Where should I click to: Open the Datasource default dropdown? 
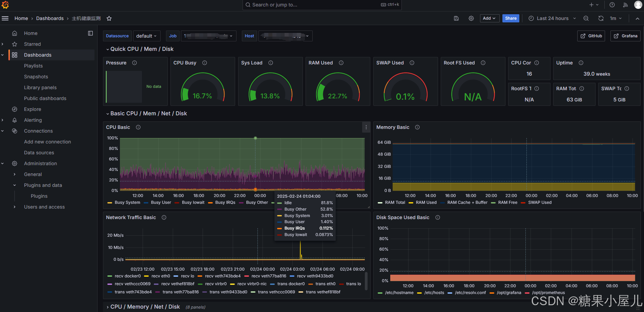tap(146, 36)
